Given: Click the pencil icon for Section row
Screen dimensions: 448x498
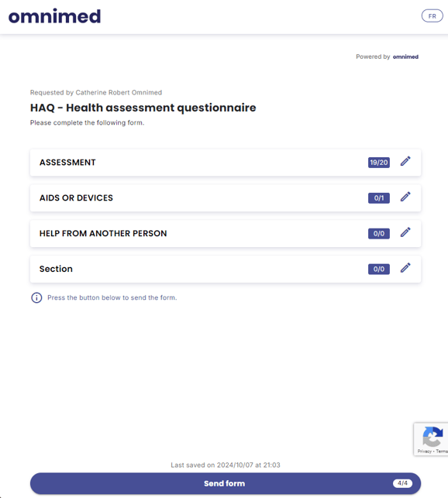Looking at the screenshot, I should pyautogui.click(x=405, y=268).
